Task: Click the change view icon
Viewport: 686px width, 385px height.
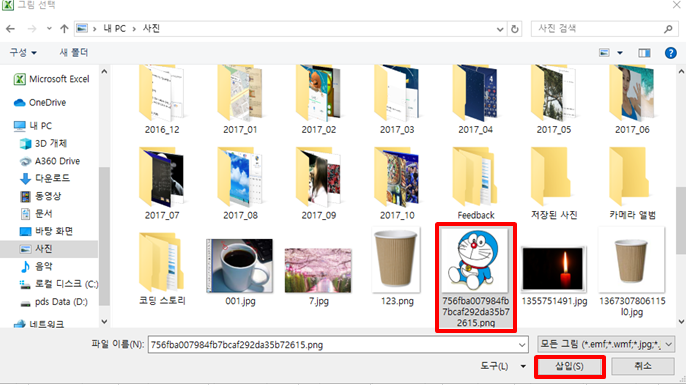Action: click(x=604, y=53)
